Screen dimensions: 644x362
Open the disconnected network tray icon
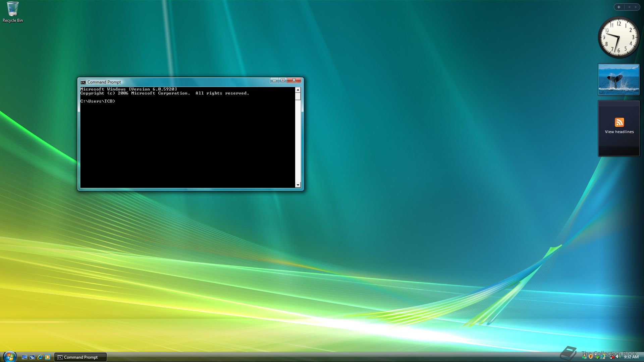[x=612, y=357]
